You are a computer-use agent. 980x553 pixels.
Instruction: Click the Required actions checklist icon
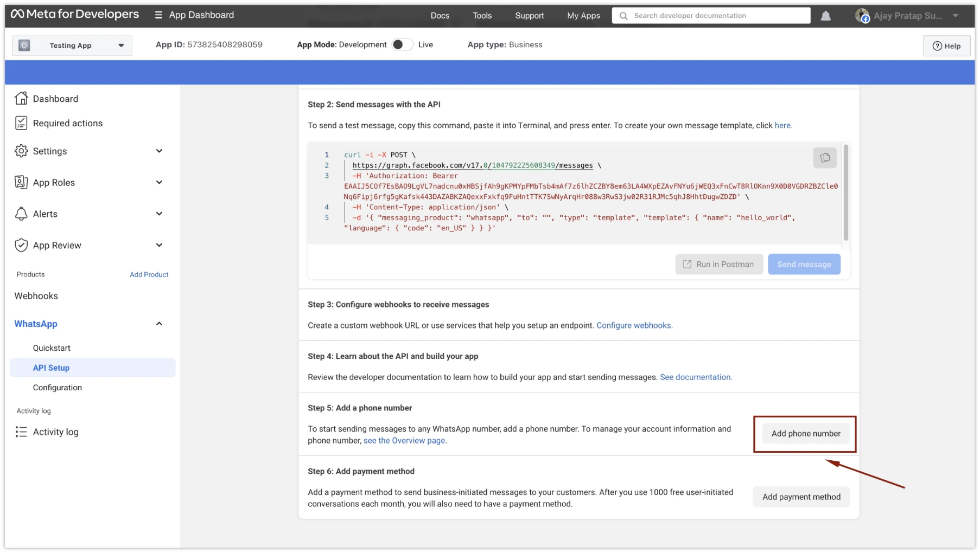point(21,123)
